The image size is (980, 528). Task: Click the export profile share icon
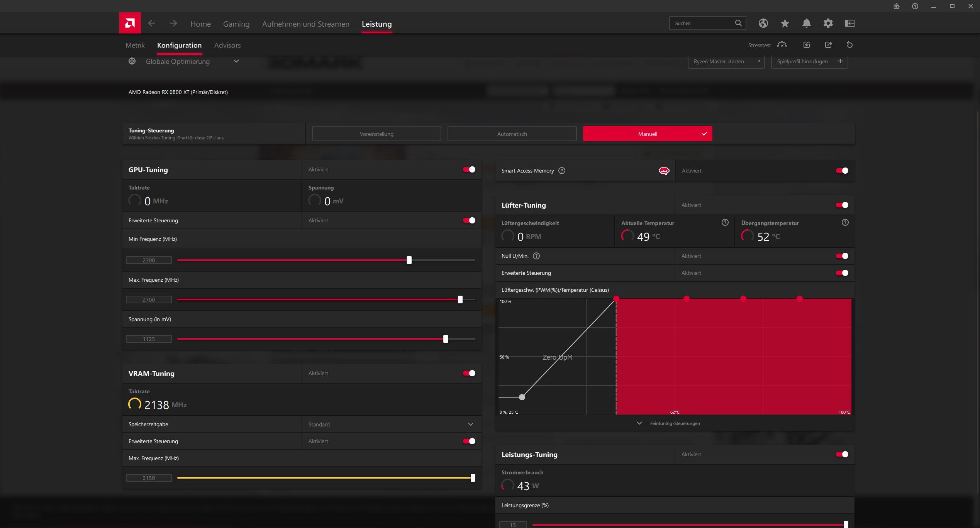[x=828, y=45]
